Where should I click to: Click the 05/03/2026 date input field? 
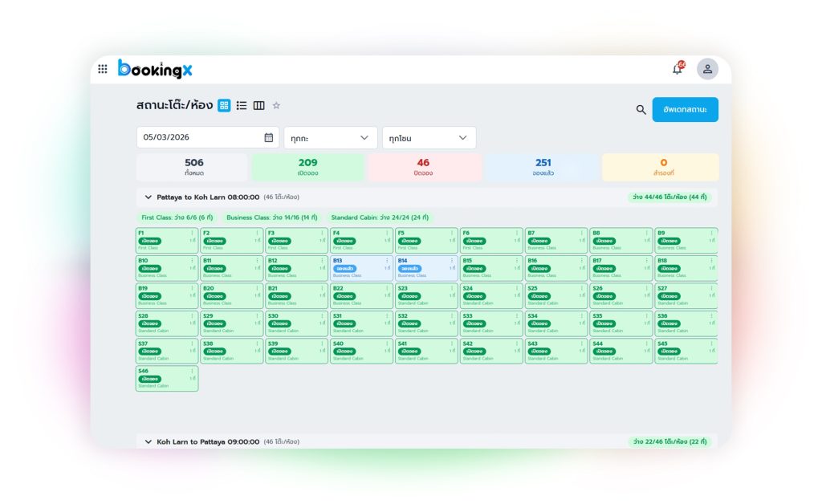coord(201,138)
